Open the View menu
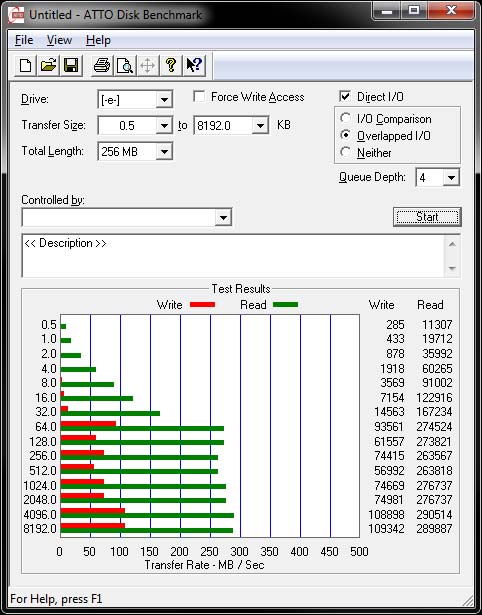482x615 pixels. [59, 40]
